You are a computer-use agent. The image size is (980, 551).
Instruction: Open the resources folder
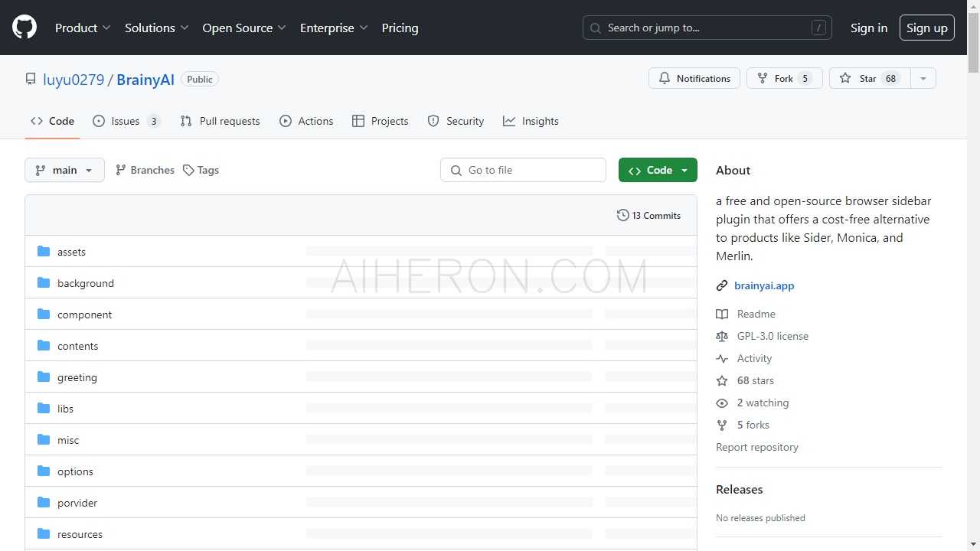point(80,534)
